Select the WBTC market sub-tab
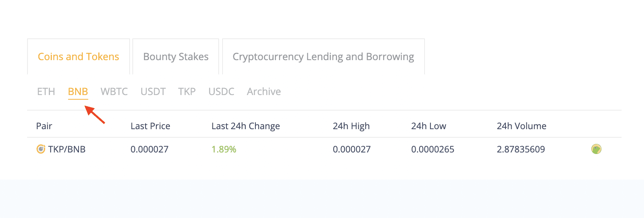The image size is (644, 218). pyautogui.click(x=114, y=92)
